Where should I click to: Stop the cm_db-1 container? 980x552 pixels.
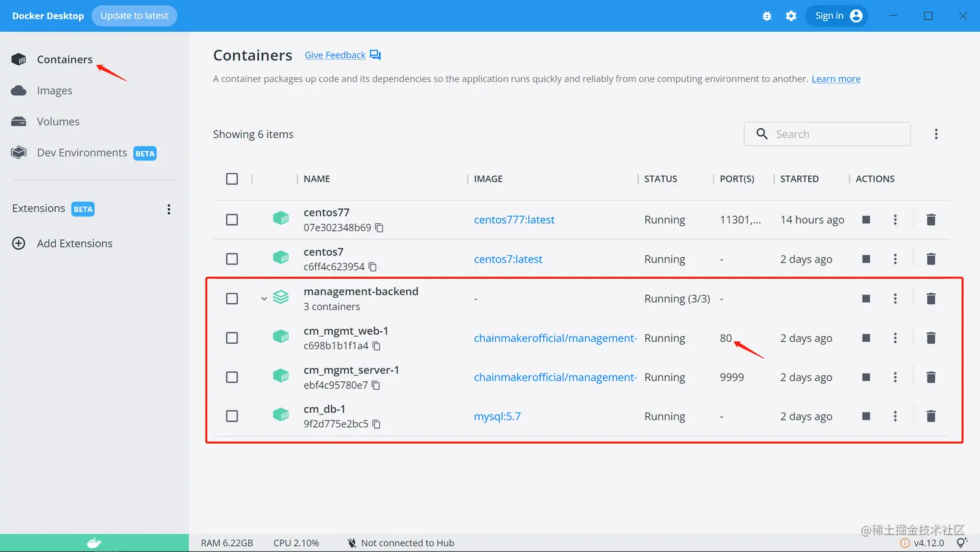coord(866,416)
